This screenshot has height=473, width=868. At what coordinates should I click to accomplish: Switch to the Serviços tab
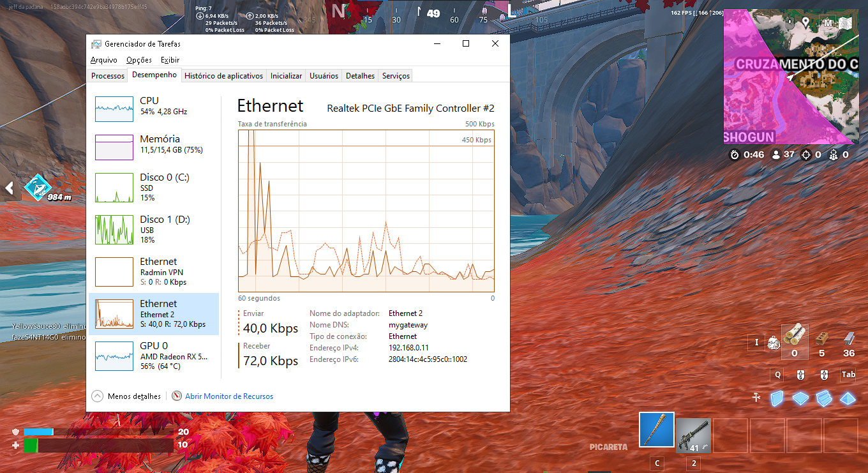396,75
